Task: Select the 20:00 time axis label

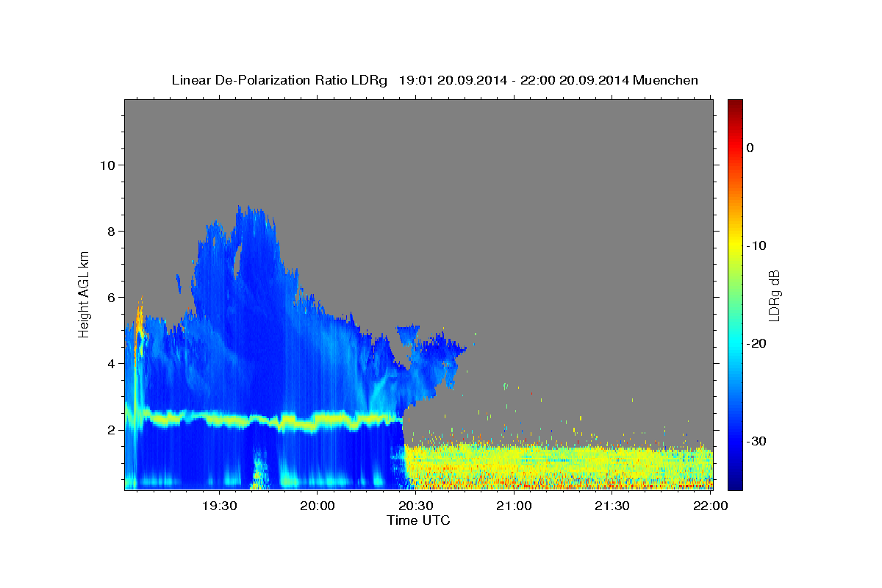Action: tap(318, 506)
